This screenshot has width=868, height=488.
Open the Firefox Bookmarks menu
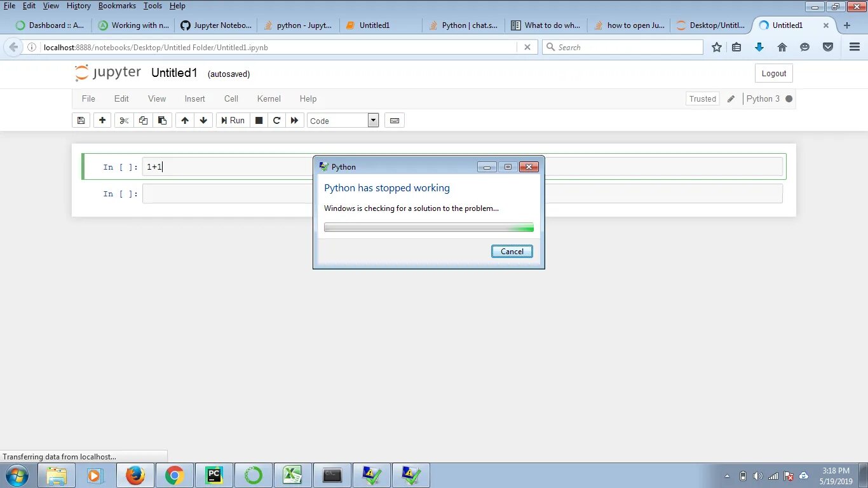coord(117,6)
